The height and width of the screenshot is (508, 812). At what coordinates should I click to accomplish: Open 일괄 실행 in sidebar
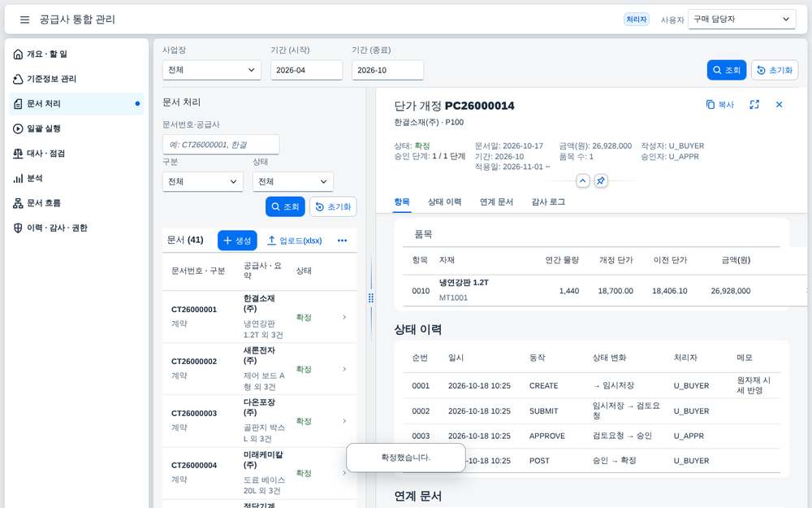tap(76, 128)
